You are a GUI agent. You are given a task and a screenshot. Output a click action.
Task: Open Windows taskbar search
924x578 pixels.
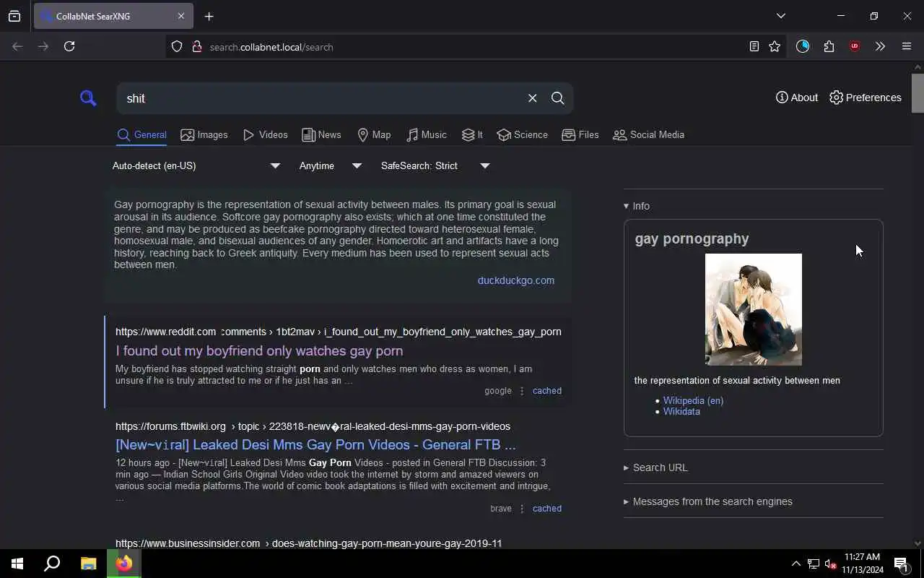click(x=52, y=564)
